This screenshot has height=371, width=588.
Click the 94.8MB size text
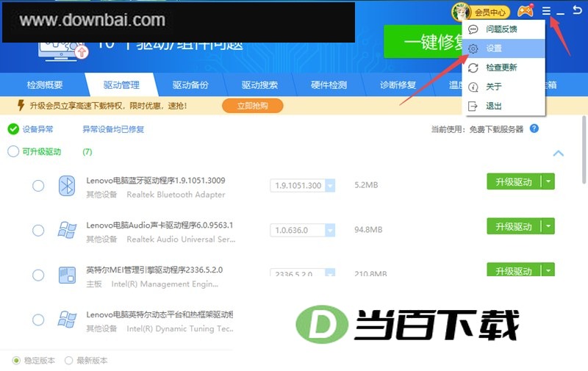[368, 230]
